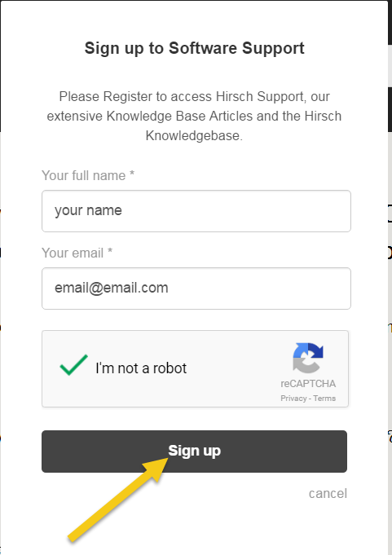Click the 'Sign up to Software Support' heading
The width and height of the screenshot is (392, 555).
click(194, 48)
